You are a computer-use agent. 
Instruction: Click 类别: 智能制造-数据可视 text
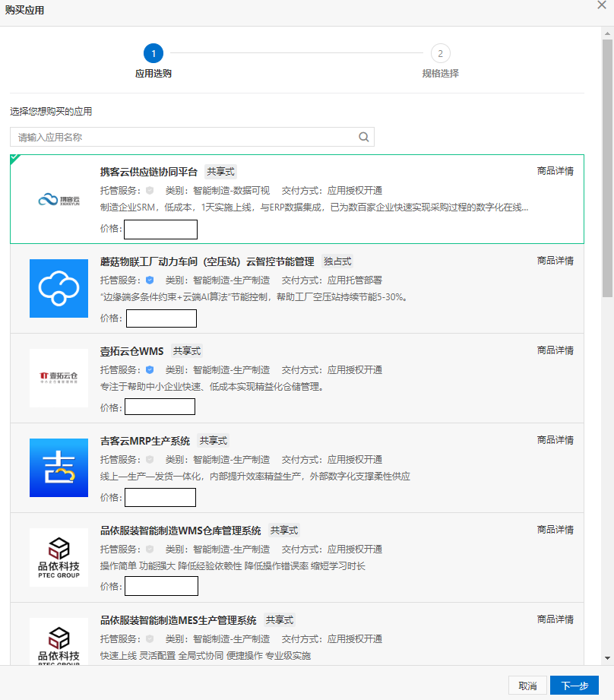pyautogui.click(x=218, y=191)
